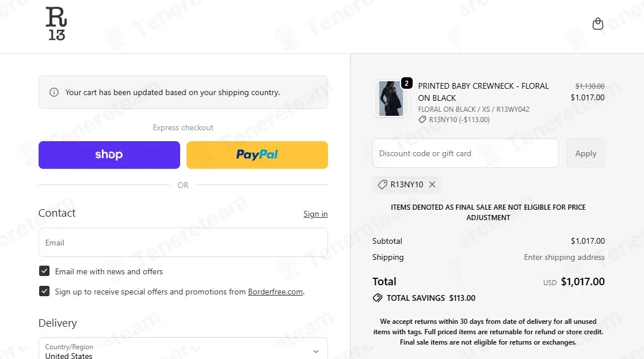Screen dimensions: 644x359
Task: Focus the Email input field
Action: (183, 243)
